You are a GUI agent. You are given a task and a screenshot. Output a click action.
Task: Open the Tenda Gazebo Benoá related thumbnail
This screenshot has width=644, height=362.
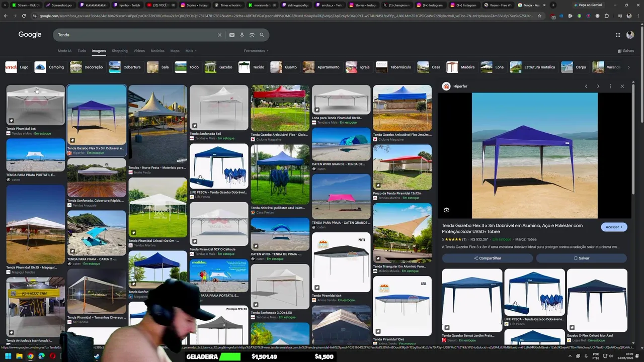(x=472, y=300)
